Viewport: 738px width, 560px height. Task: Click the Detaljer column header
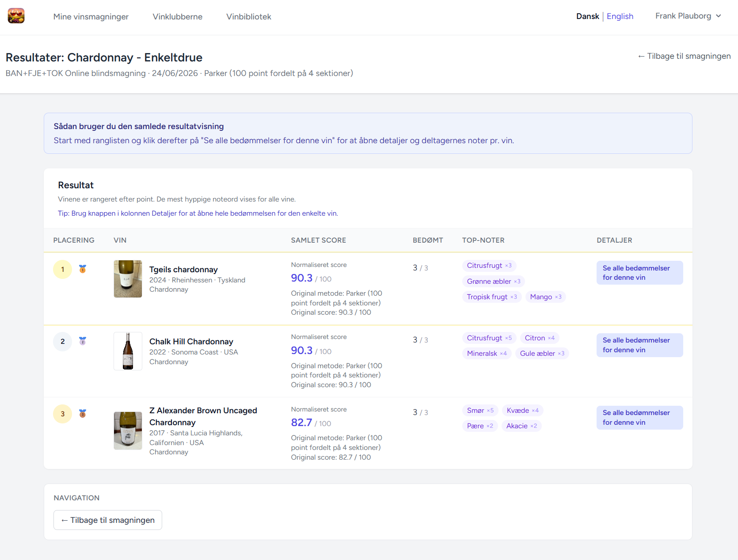click(x=614, y=240)
